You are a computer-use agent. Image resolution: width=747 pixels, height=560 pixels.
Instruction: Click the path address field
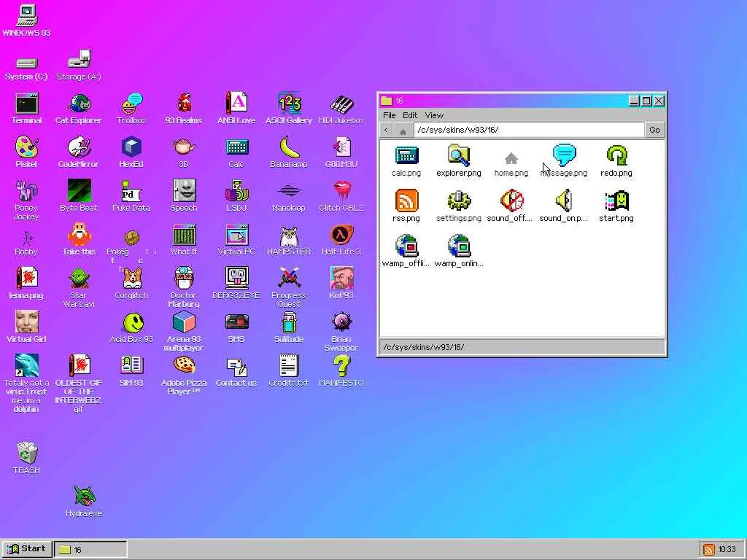click(x=529, y=130)
